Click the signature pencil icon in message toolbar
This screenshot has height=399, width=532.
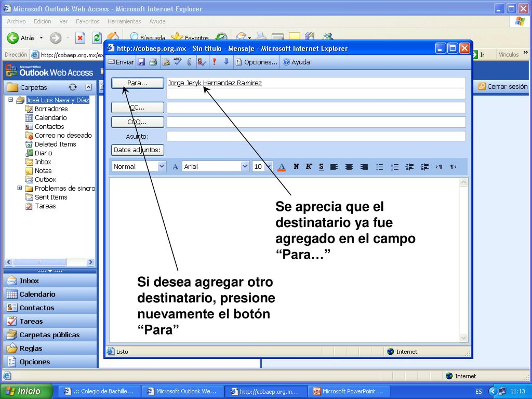(x=166, y=62)
